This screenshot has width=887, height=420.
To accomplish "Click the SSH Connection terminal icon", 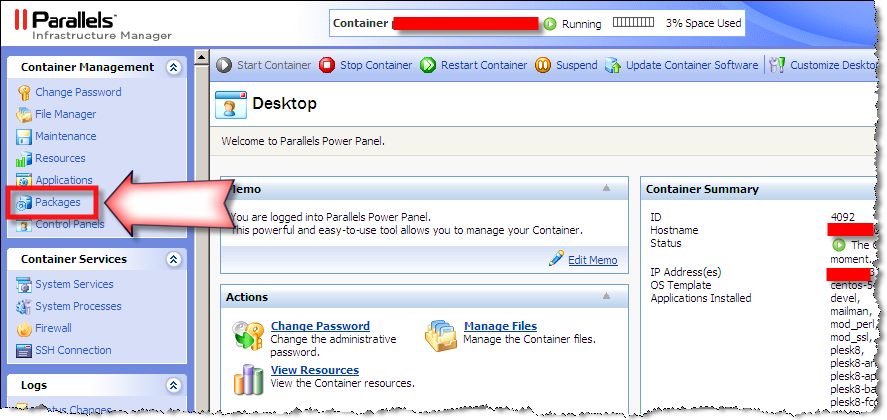I will (x=24, y=350).
